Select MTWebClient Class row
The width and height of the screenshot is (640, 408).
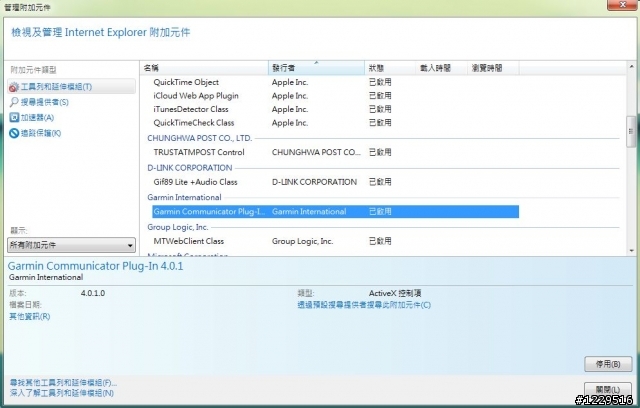tap(336, 241)
